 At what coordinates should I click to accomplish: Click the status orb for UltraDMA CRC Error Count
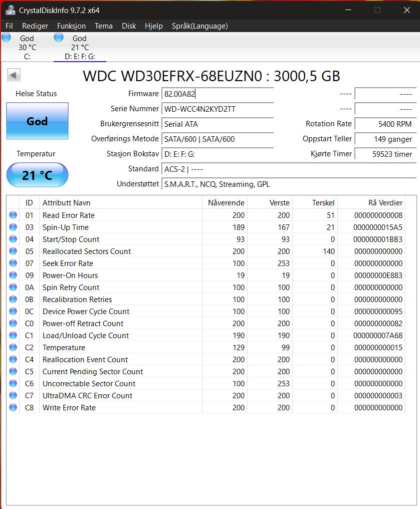click(13, 395)
